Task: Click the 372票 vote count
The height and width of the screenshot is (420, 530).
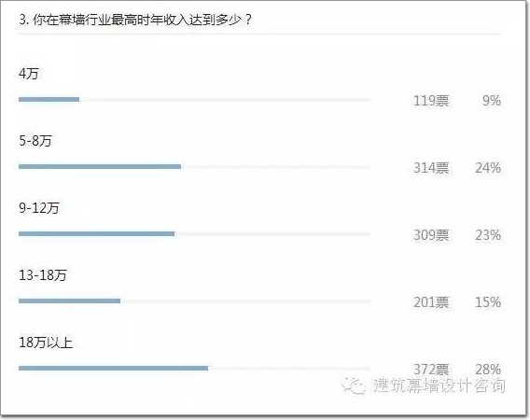Action: (x=432, y=370)
